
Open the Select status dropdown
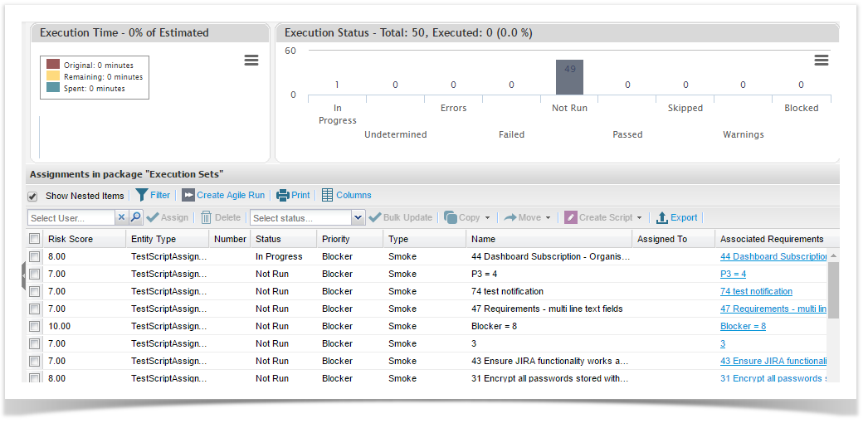pyautogui.click(x=358, y=217)
